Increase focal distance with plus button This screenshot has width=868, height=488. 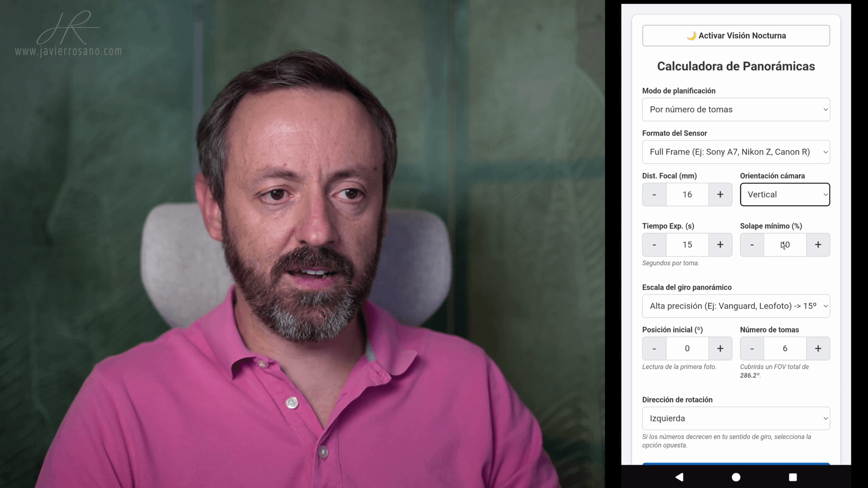point(720,194)
